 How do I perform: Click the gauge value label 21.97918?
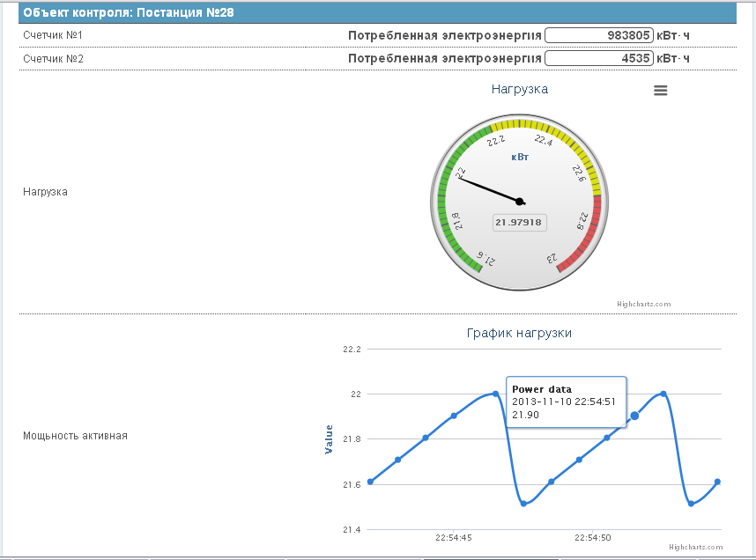(x=519, y=223)
